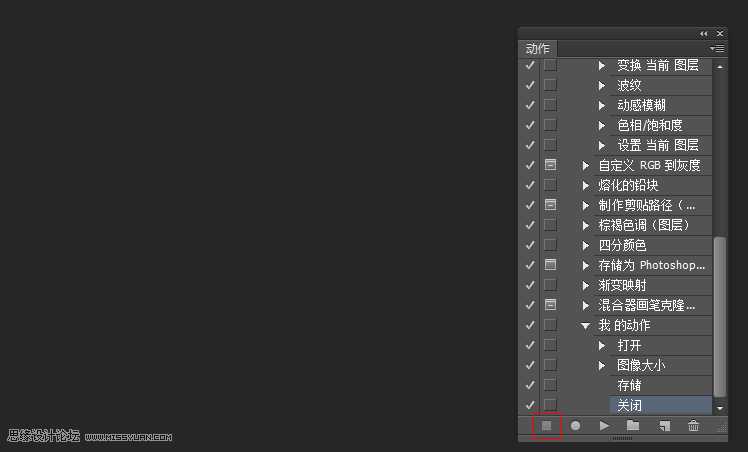This screenshot has height=452, width=748.
Task: Select the 动作 panel tab
Action: [x=538, y=49]
